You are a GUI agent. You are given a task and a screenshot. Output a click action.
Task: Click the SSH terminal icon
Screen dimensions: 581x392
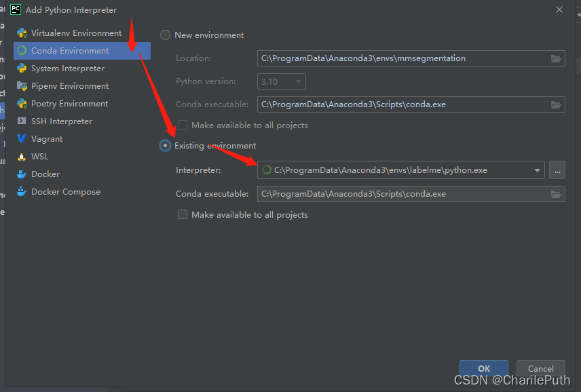pyautogui.click(x=22, y=121)
